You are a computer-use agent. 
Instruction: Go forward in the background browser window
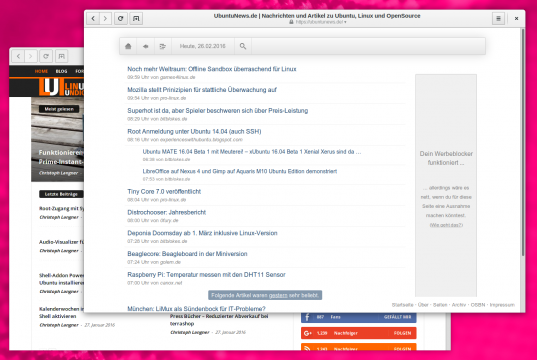point(30,56)
